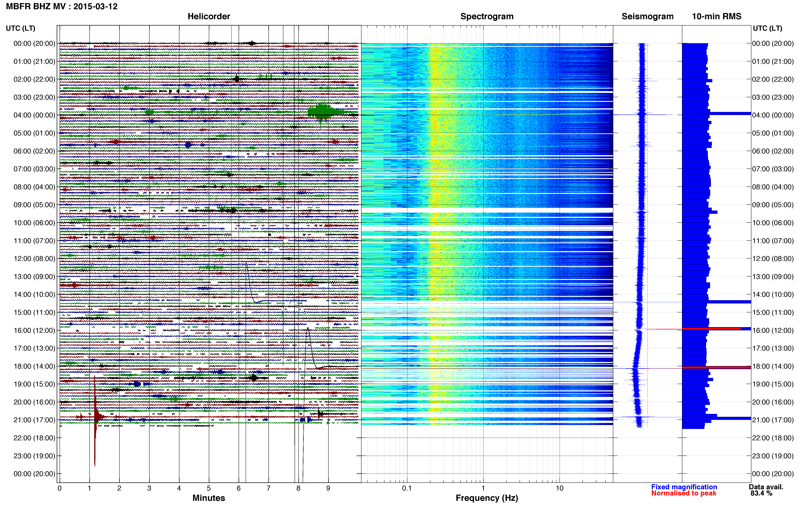Click the '5' tick on Minutes axis
Image resolution: width=812 pixels, height=508 pixels.
(209, 488)
